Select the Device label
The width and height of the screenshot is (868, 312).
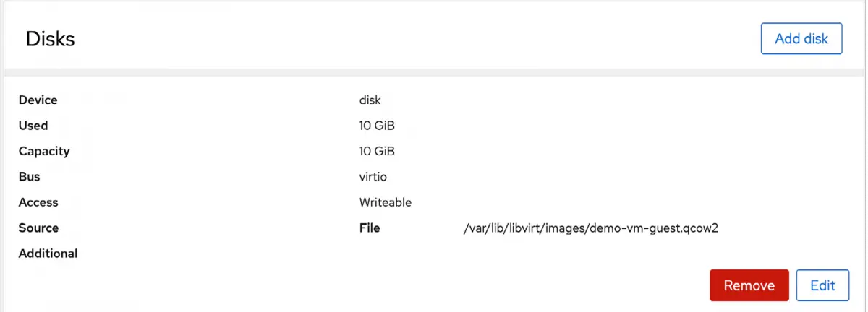(38, 100)
